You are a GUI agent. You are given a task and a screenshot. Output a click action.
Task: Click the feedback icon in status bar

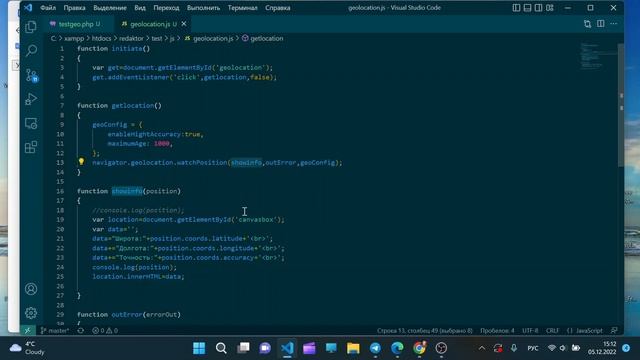click(x=614, y=330)
